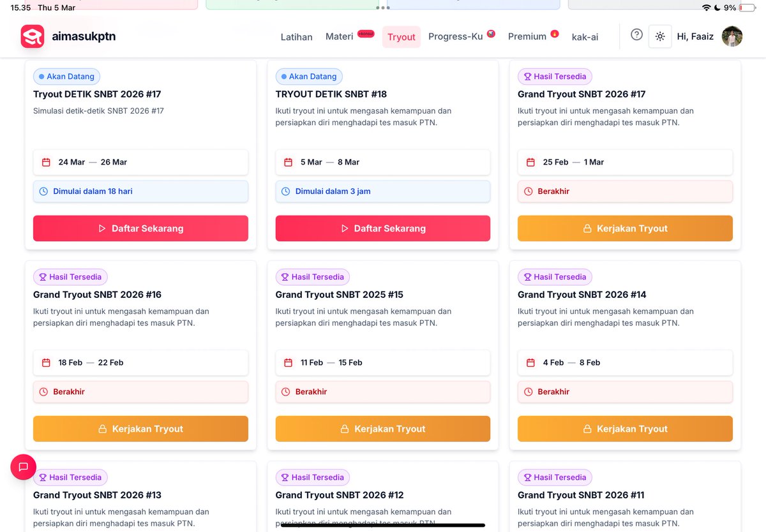Open the Materi menu
Viewport: 766px width, 532px height.
click(339, 36)
